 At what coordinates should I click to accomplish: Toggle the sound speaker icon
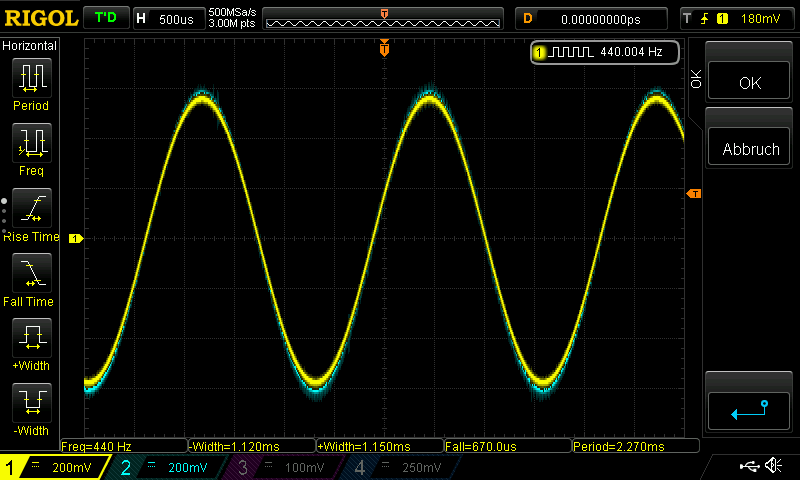click(773, 465)
